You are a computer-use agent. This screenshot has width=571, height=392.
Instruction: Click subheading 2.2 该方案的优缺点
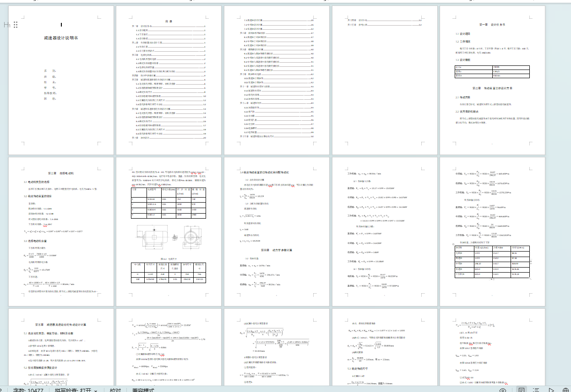[x=467, y=112]
